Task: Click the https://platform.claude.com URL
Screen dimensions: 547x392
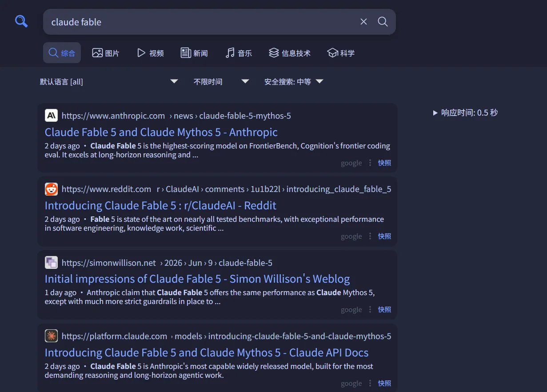Action: coord(115,336)
